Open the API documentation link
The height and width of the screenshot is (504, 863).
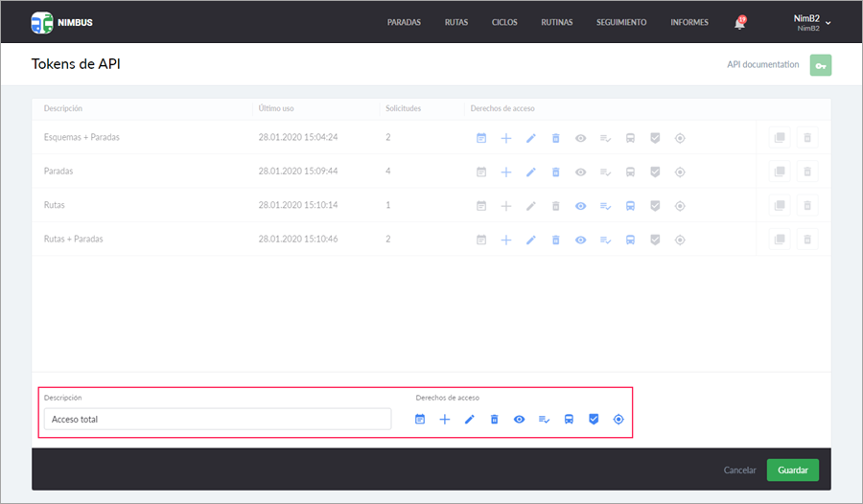pyautogui.click(x=762, y=65)
